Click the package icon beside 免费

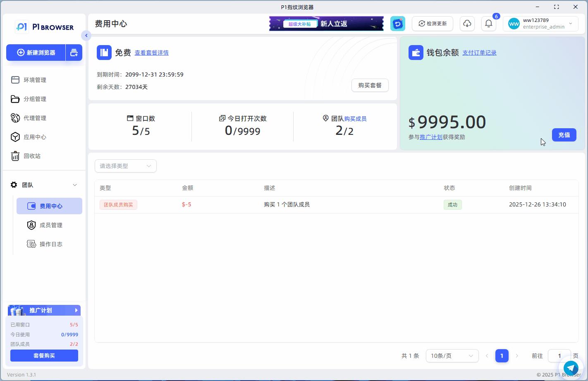[104, 53]
